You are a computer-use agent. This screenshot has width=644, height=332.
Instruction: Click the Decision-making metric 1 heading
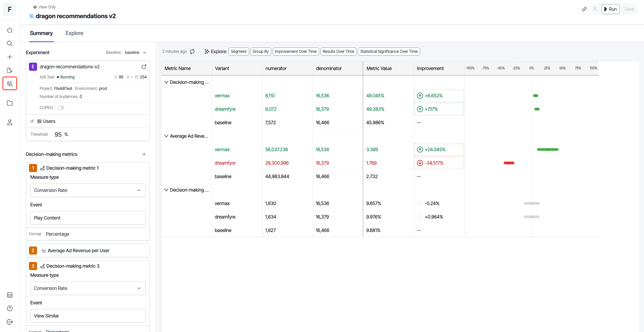(72, 168)
